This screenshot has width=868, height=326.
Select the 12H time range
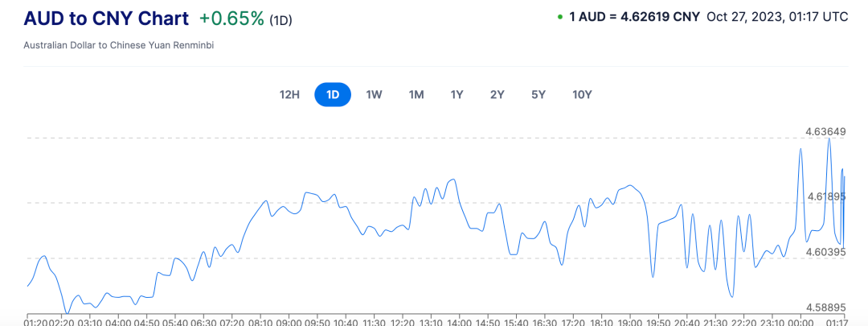(289, 94)
